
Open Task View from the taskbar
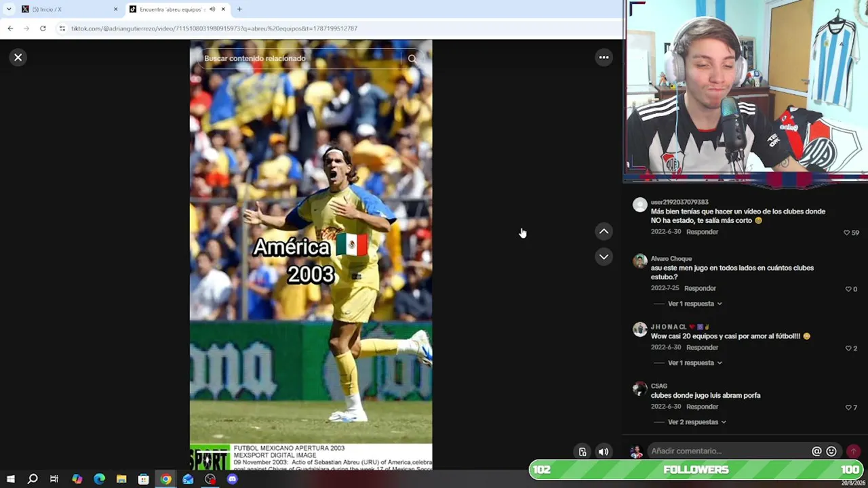[x=54, y=479]
